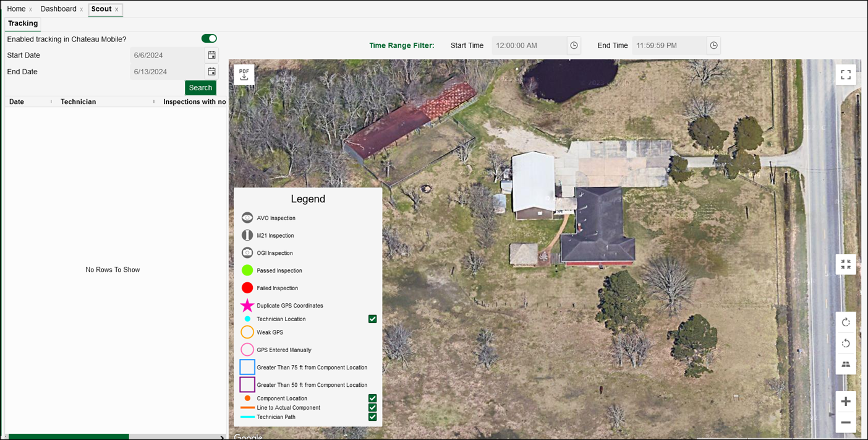Click the Search button
The image size is (868, 440).
coord(200,88)
